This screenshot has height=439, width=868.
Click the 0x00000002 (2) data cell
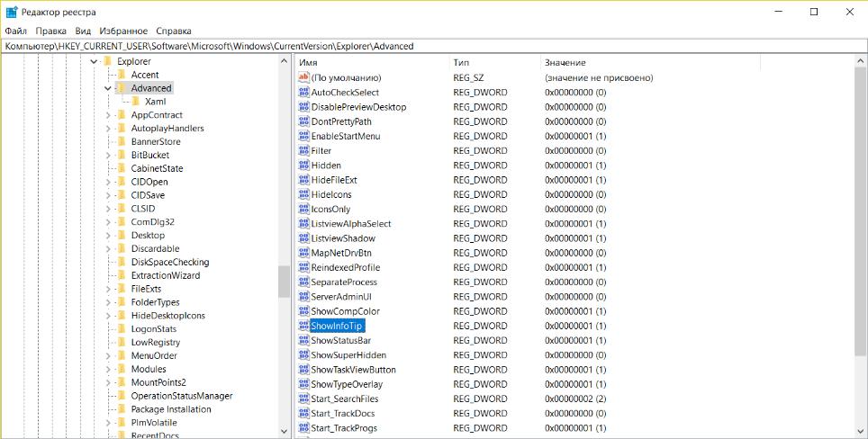pyautogui.click(x=575, y=399)
